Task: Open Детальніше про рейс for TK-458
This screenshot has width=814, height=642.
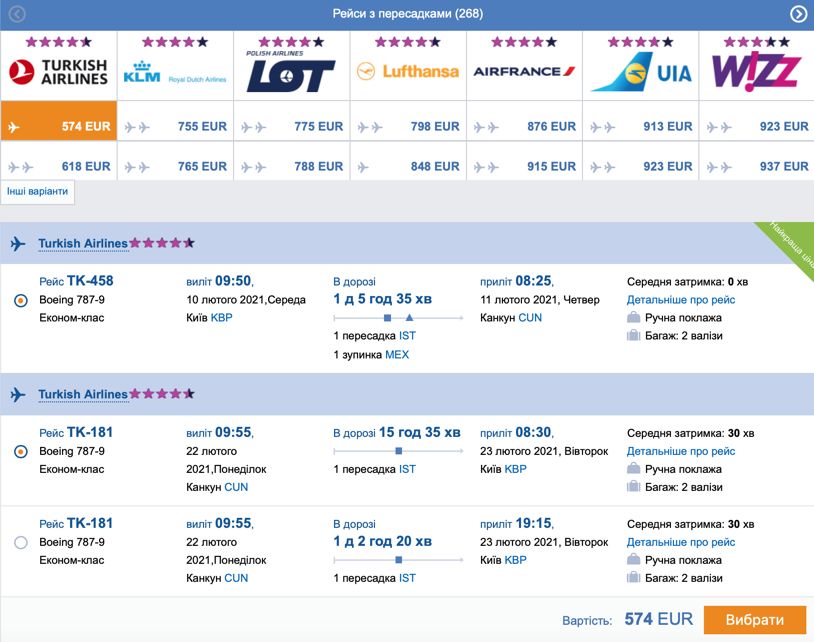Action: [x=681, y=299]
